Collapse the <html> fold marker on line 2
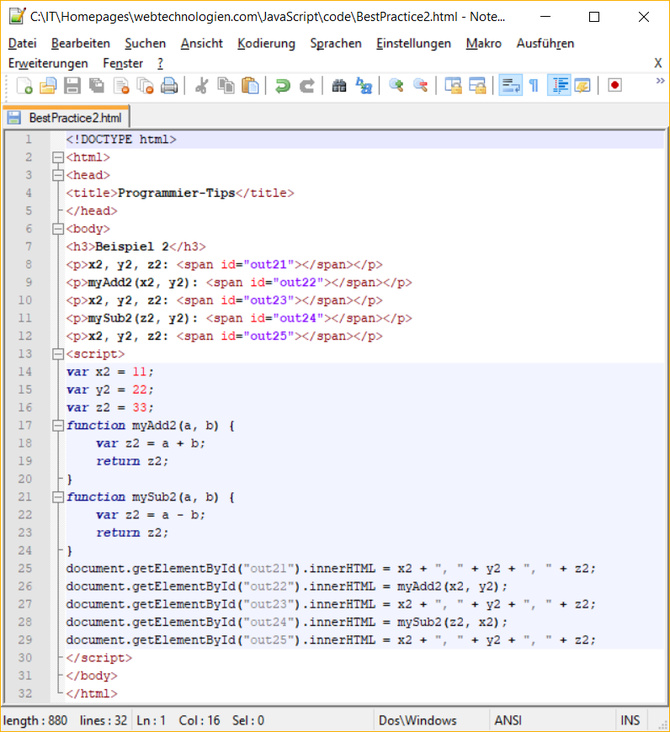The image size is (670, 732). click(x=57, y=158)
